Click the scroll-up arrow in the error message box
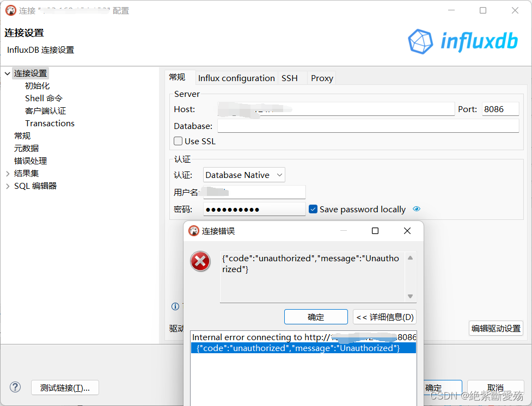 point(411,259)
